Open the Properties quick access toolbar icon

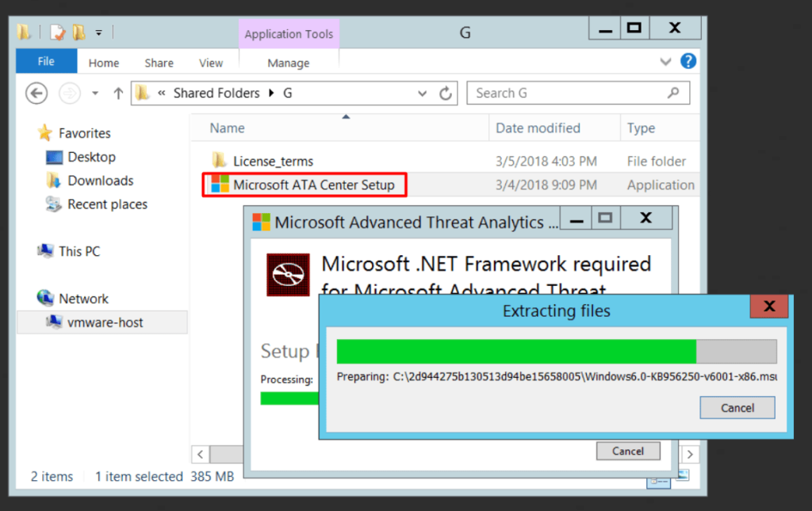(x=57, y=32)
